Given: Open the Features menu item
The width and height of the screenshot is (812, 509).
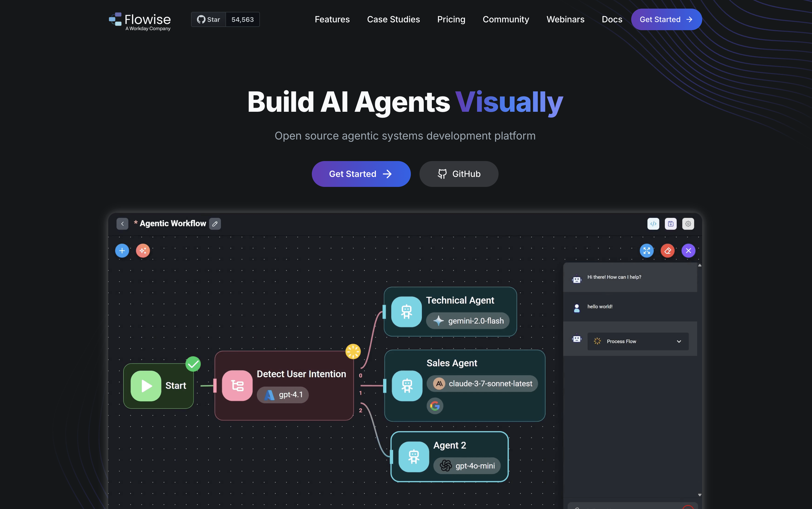Looking at the screenshot, I should tap(332, 19).
